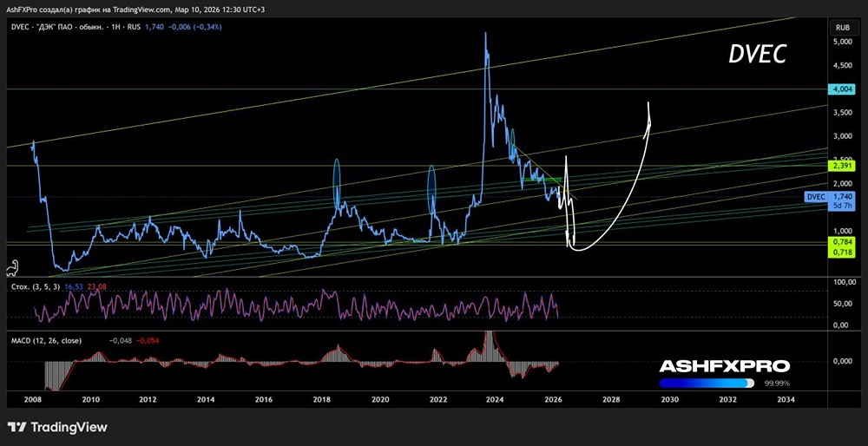Screen dimensions: 868x446
Task: Click the DVEC symbol legend text at the top left
Action: click(76, 27)
